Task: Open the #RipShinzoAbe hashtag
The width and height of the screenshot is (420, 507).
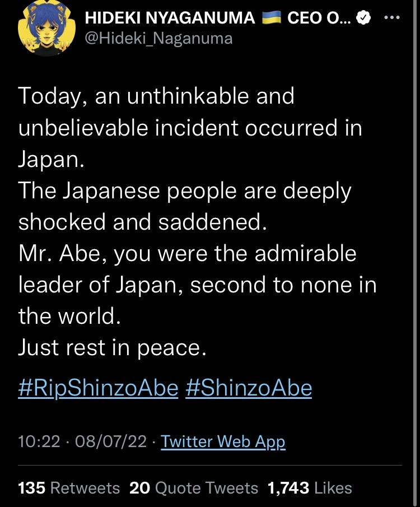Action: pos(99,388)
